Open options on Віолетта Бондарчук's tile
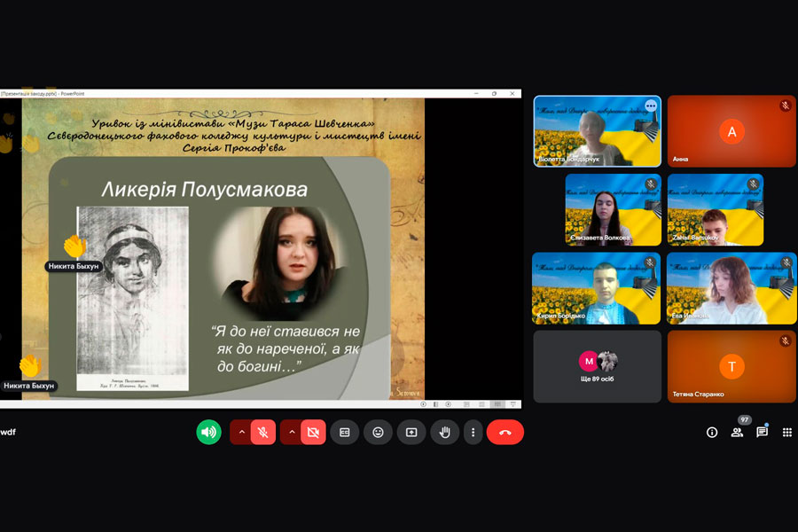The width and height of the screenshot is (798, 532). 651,106
